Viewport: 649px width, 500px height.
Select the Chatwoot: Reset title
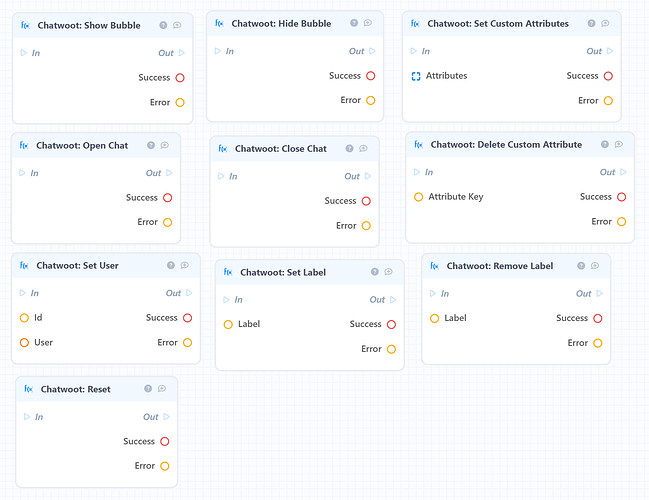coord(75,389)
